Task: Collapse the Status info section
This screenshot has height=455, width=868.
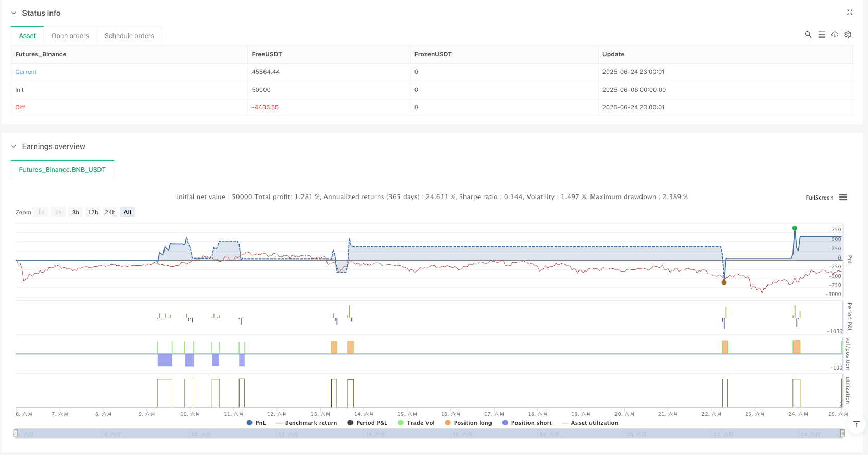Action: coord(14,13)
